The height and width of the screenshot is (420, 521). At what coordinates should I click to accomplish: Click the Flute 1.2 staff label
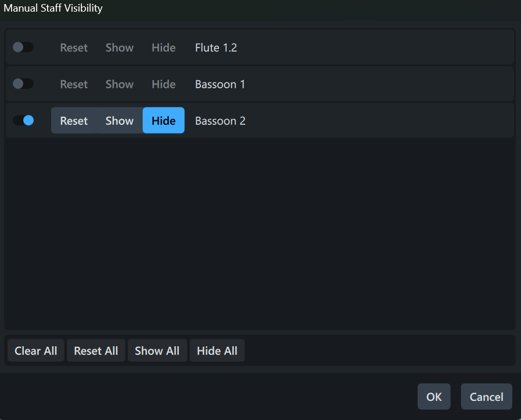point(216,48)
